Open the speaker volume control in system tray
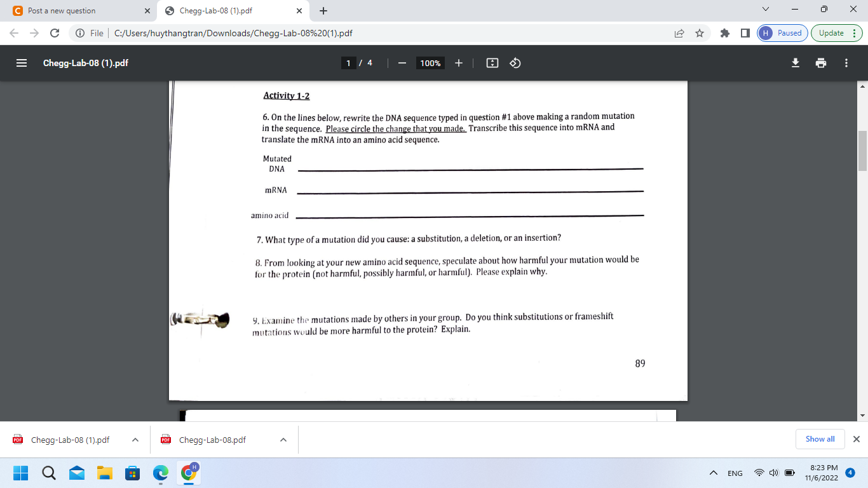The height and width of the screenshot is (488, 868). click(773, 473)
